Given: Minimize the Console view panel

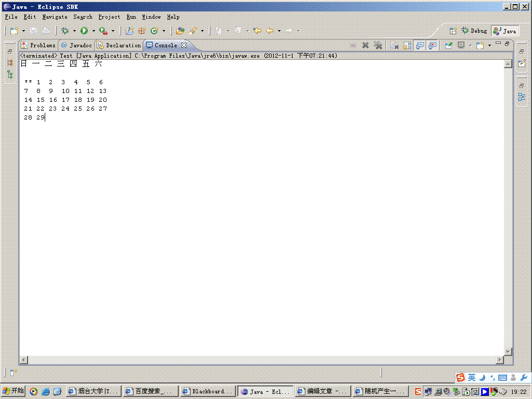Looking at the screenshot, I should point(498,43).
